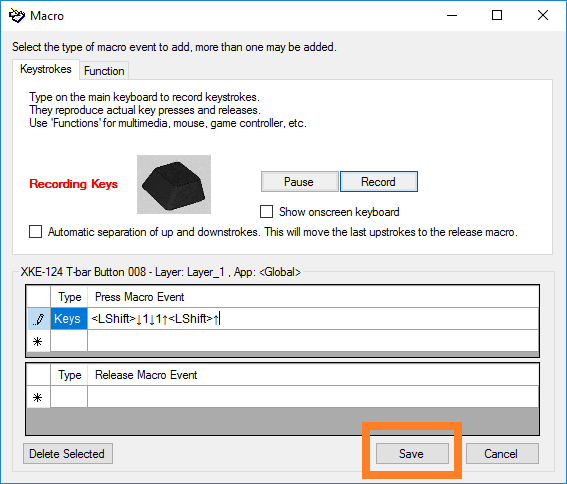Viewport: 567px width, 484px height.
Task: Cancel the macro dialog
Action: 502,454
